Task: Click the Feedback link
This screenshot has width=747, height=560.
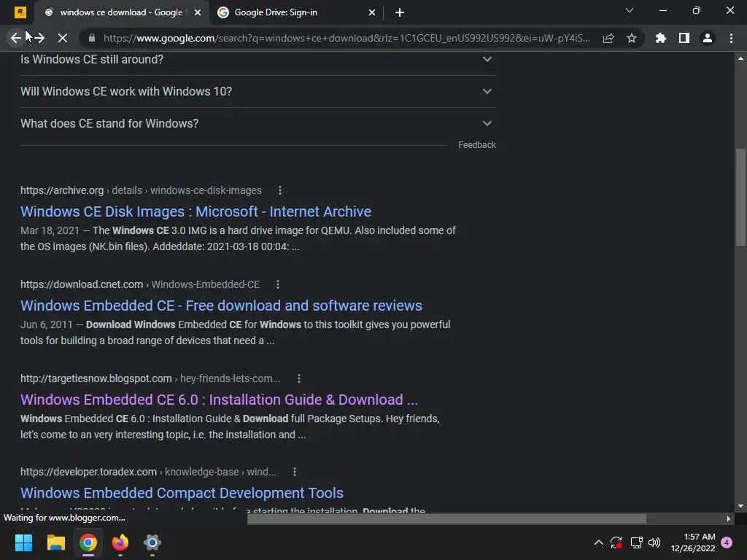Action: 477,145
